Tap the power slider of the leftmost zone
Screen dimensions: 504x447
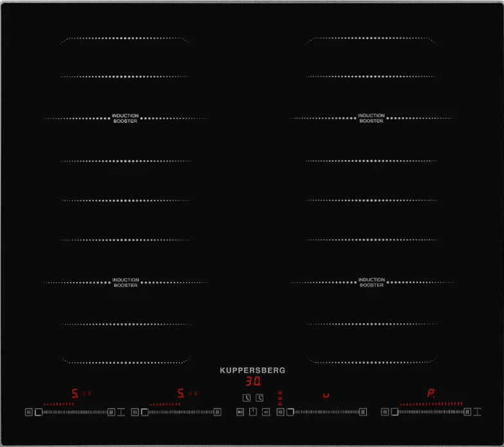[74, 412]
